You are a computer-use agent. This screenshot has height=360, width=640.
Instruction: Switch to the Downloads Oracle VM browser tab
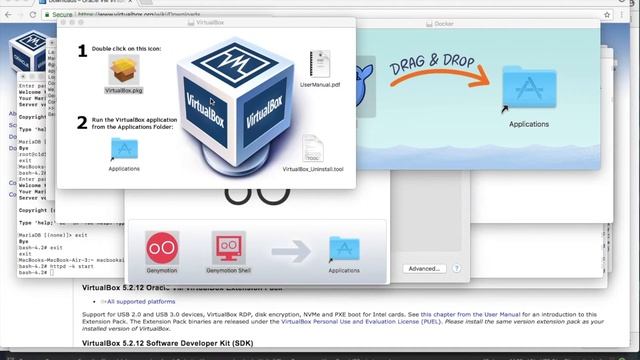(x=86, y=2)
